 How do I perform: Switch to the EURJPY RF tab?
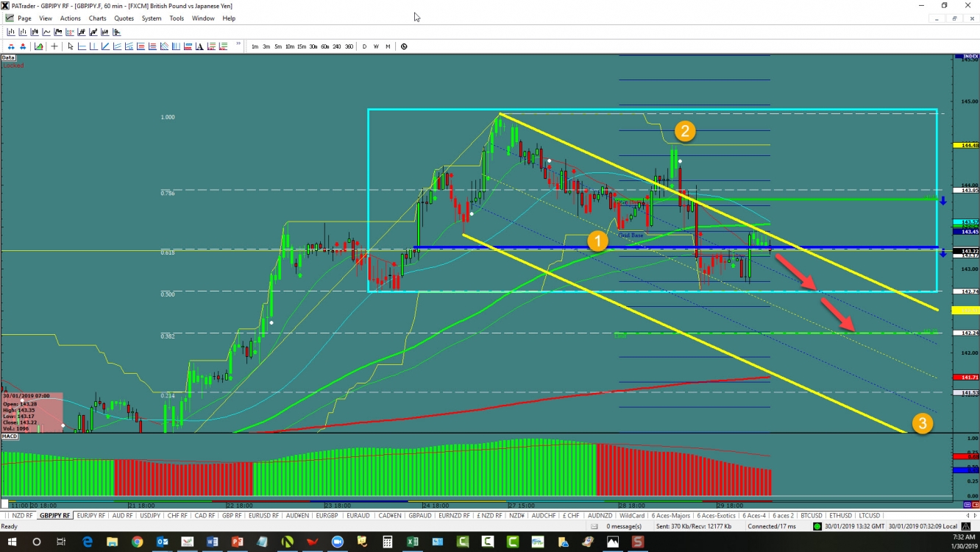tap(90, 515)
